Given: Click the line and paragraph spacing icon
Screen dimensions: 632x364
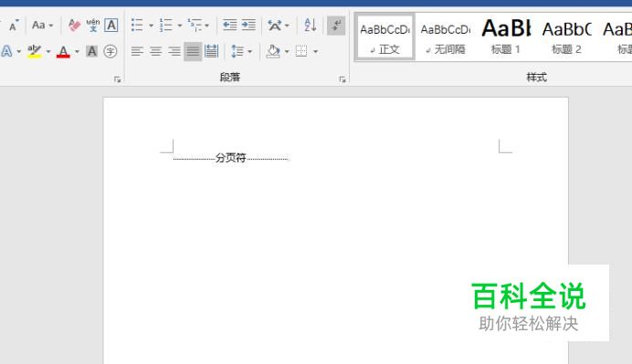Looking at the screenshot, I should click(237, 51).
